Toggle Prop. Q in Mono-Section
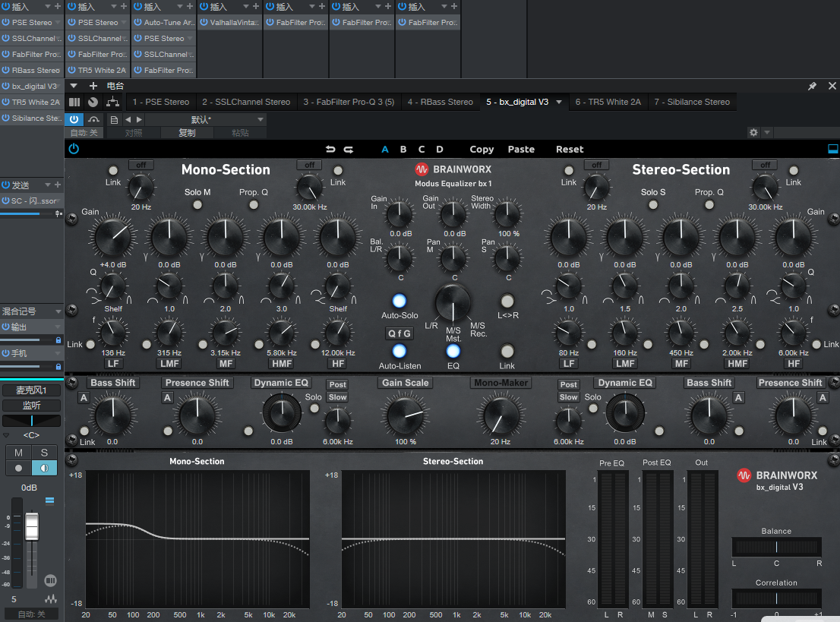 (254, 204)
